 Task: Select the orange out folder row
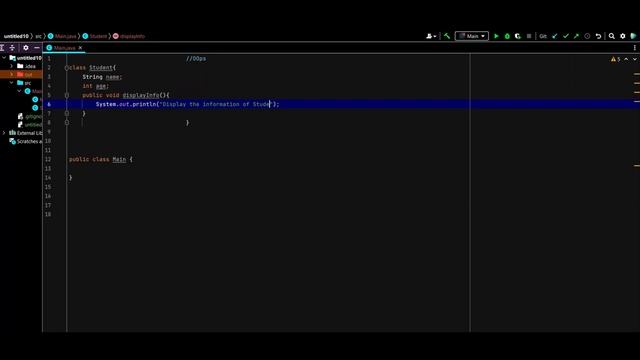pyautogui.click(x=21, y=74)
